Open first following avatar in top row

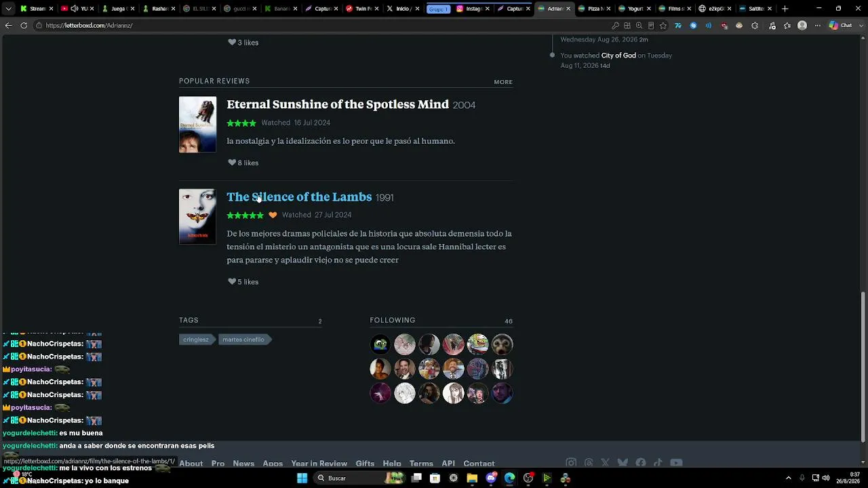tap(380, 344)
